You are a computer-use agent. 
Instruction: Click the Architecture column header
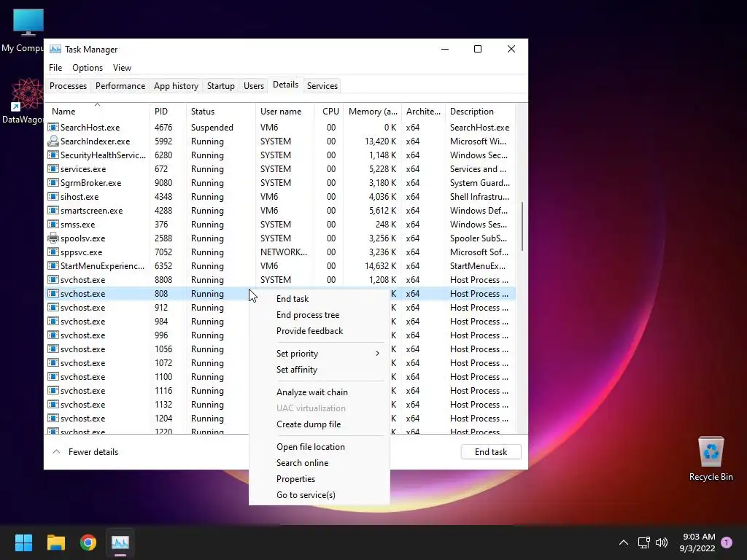coord(423,112)
